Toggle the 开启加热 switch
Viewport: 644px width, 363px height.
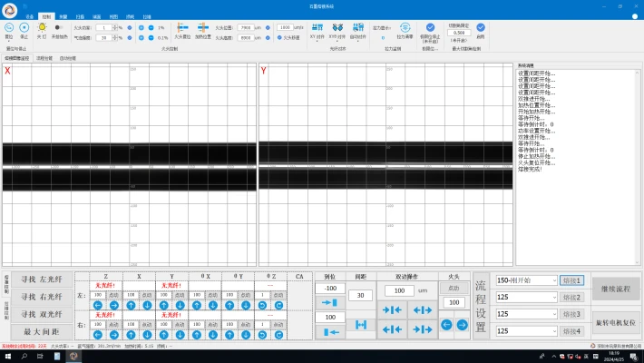pyautogui.click(x=59, y=28)
